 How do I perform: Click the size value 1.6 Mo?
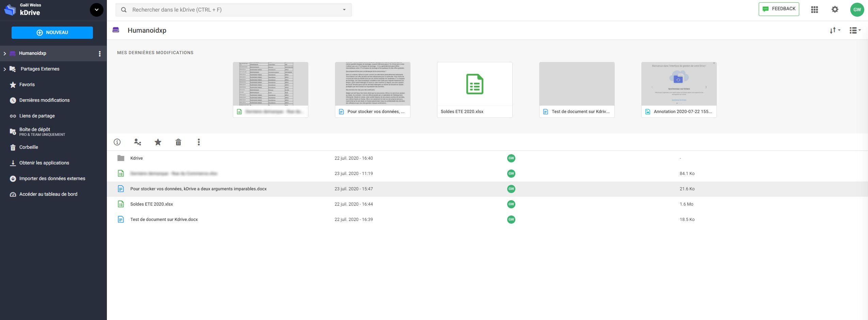tap(687, 204)
